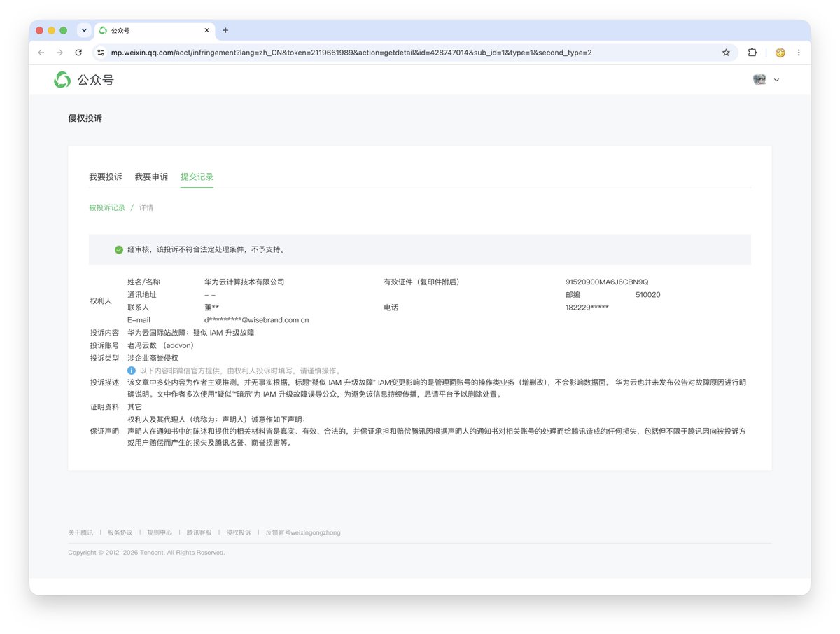Open the extensions puzzle icon
This screenshot has width=840, height=634.
pyautogui.click(x=752, y=53)
